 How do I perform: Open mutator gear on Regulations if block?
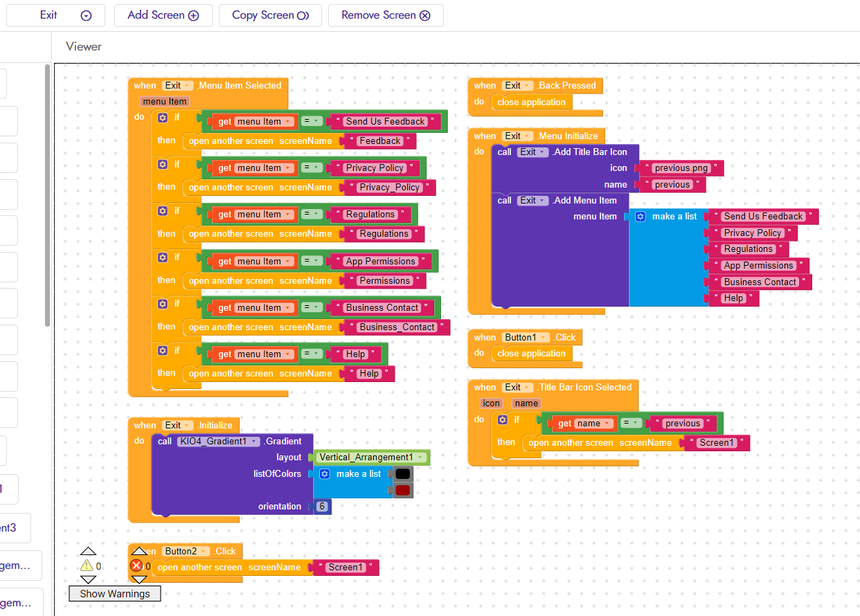click(163, 210)
